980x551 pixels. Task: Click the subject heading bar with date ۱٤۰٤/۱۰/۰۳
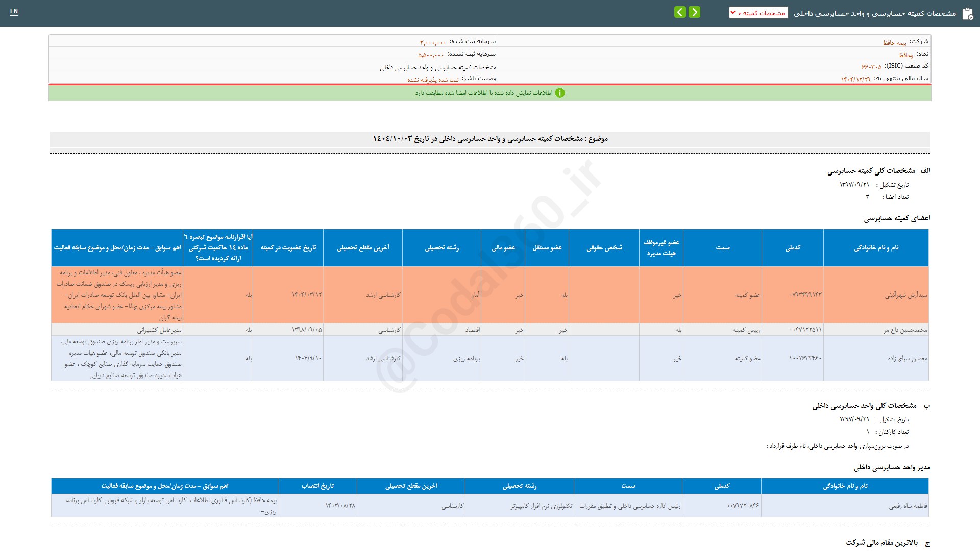(489, 139)
